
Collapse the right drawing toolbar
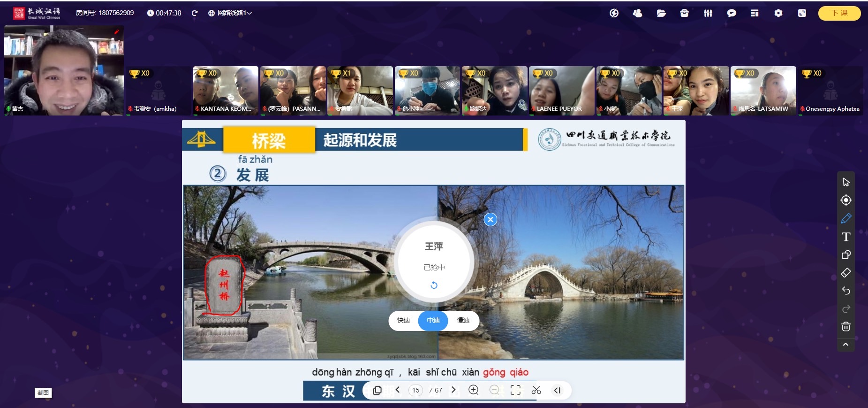click(x=845, y=345)
